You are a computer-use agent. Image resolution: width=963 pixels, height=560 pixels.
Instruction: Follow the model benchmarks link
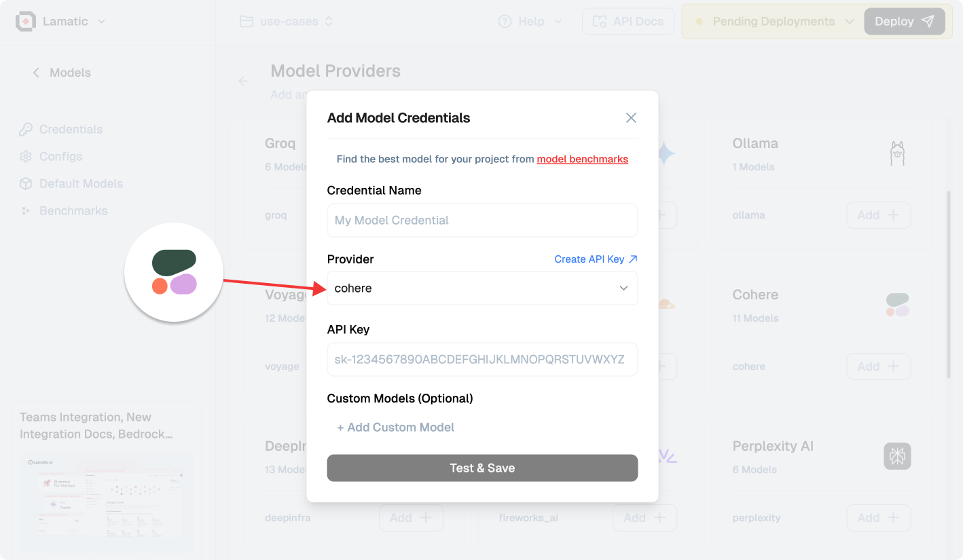[583, 160]
